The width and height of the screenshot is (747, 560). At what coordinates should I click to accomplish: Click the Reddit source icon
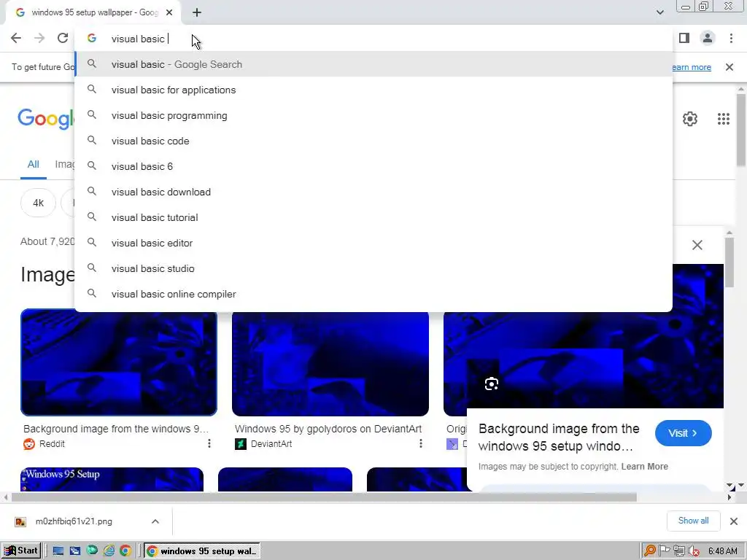(x=29, y=444)
